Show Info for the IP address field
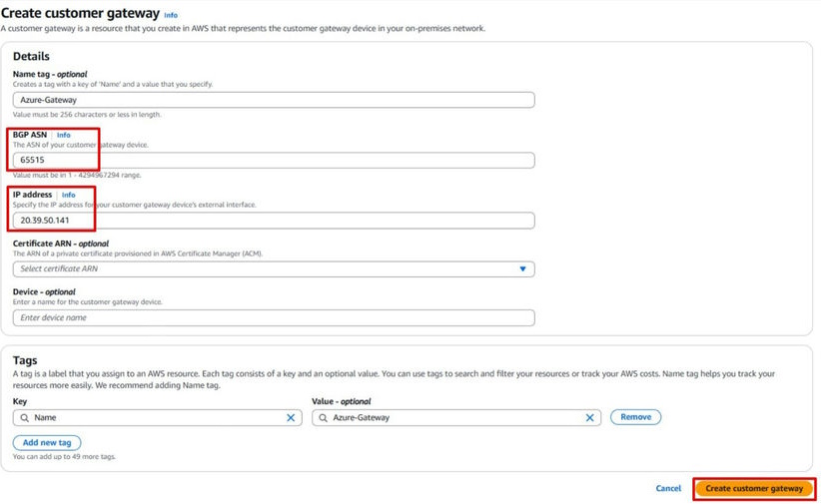The height and width of the screenshot is (504, 821). tap(68, 195)
